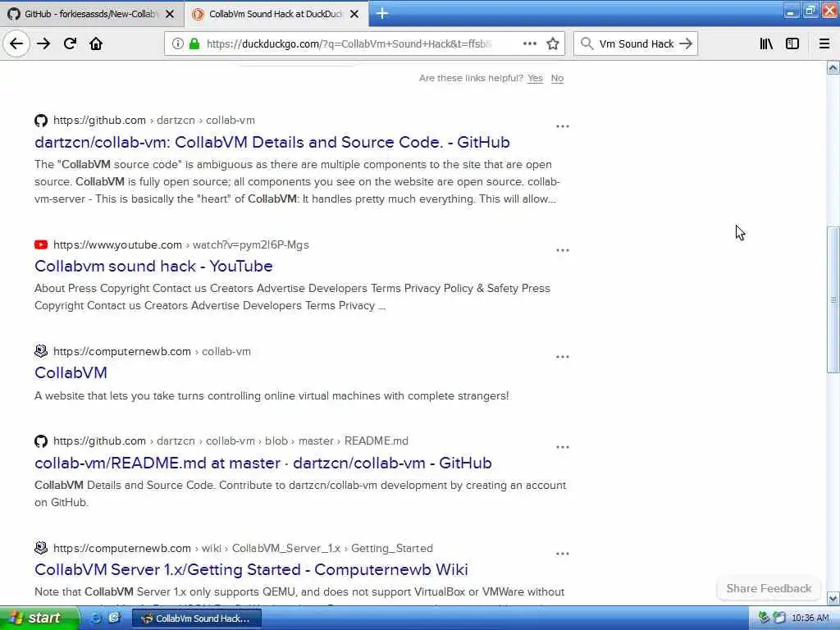Open 'CollabVM Server 1.x/Getting Started' wiki result

tap(251, 569)
